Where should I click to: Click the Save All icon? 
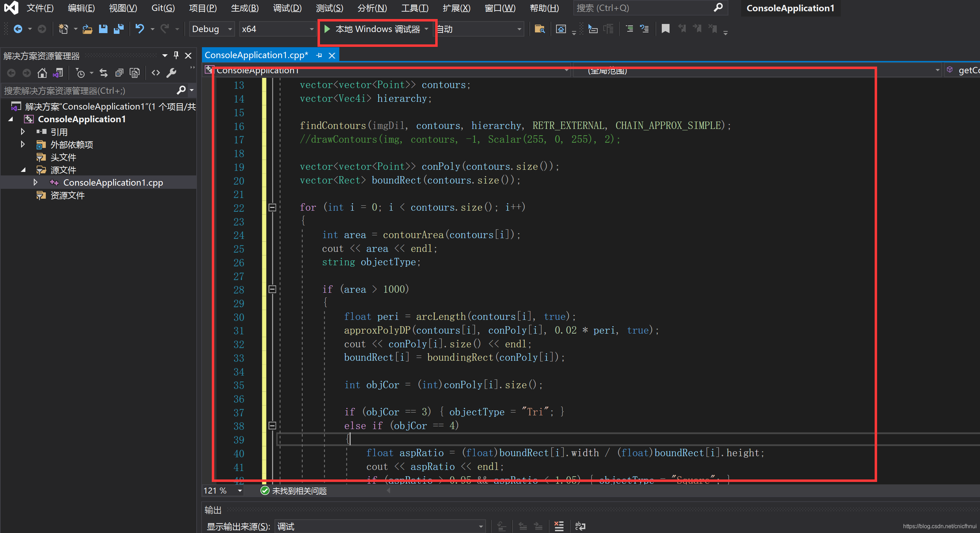pyautogui.click(x=119, y=29)
